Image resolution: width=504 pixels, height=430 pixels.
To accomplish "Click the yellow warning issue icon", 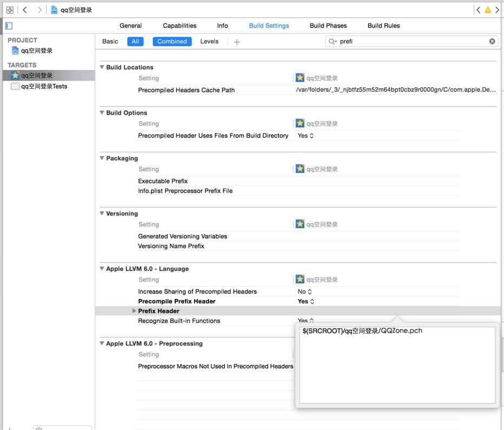I will point(488,10).
